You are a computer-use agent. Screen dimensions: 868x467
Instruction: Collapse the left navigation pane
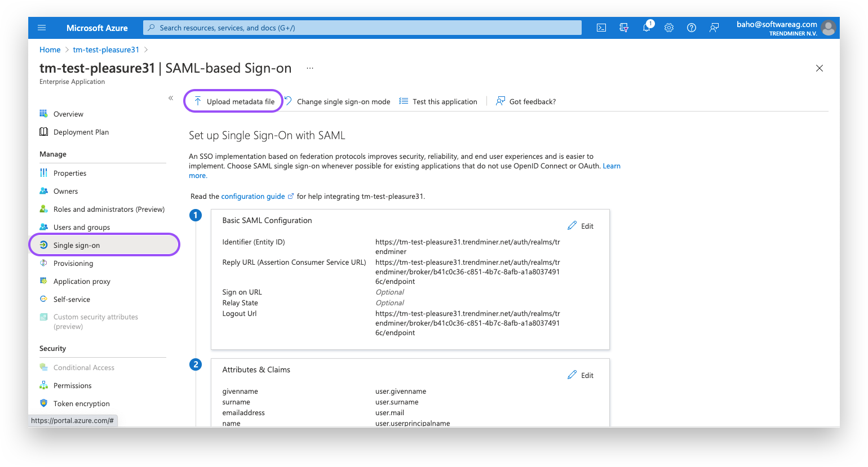click(170, 97)
